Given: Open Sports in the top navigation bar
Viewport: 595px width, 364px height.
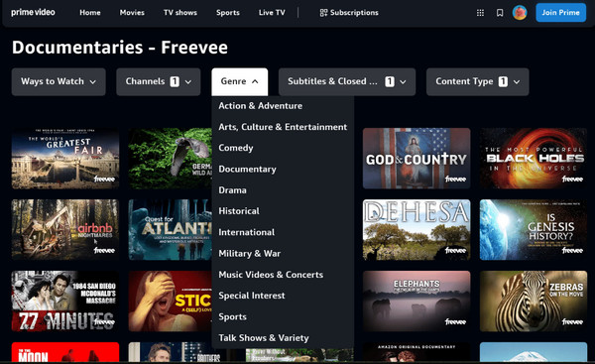Looking at the screenshot, I should click(228, 13).
